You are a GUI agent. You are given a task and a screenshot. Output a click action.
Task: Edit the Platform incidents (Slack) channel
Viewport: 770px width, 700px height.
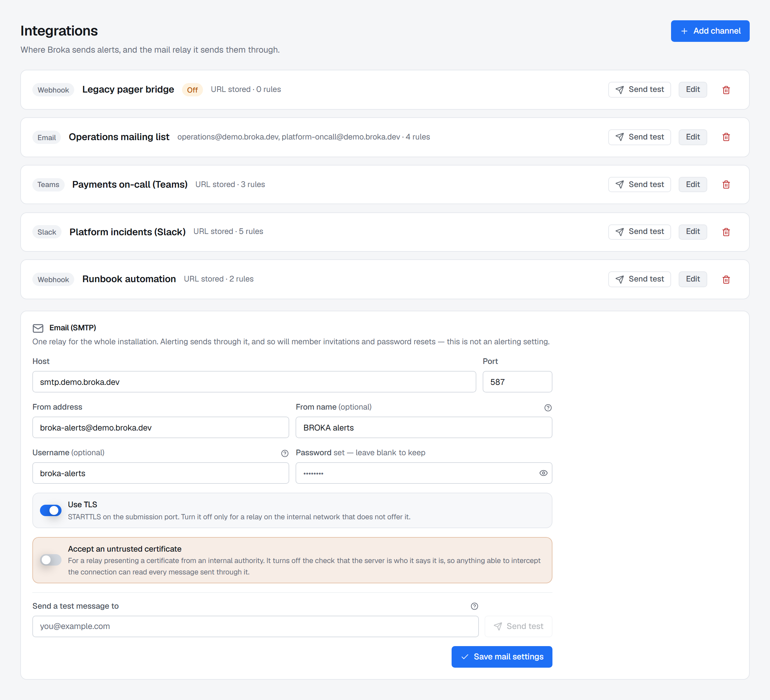point(693,232)
